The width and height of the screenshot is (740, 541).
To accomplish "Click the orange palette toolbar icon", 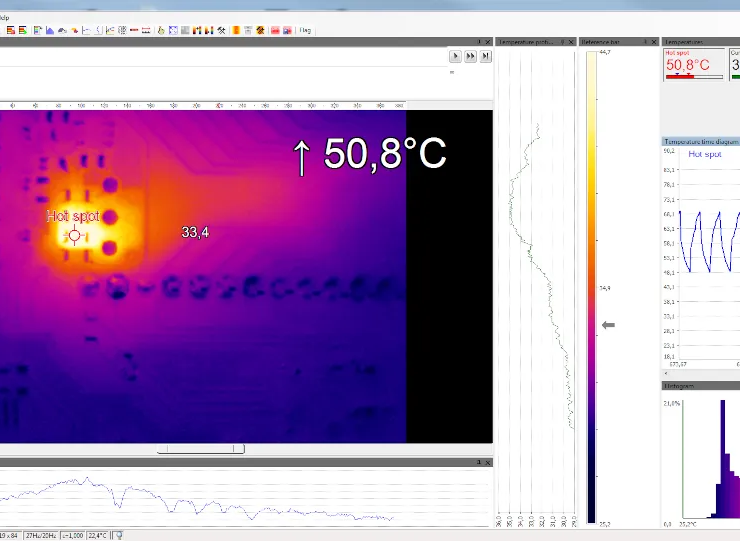I will [x=235, y=30].
